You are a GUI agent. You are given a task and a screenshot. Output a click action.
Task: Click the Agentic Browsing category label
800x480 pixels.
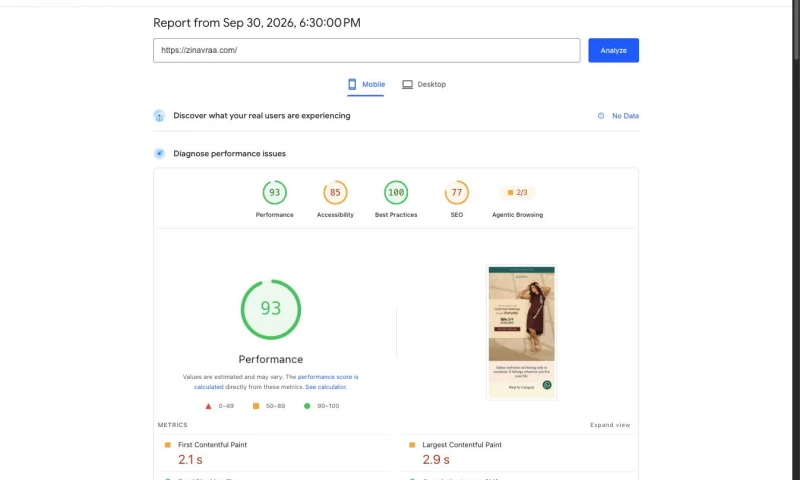click(517, 215)
